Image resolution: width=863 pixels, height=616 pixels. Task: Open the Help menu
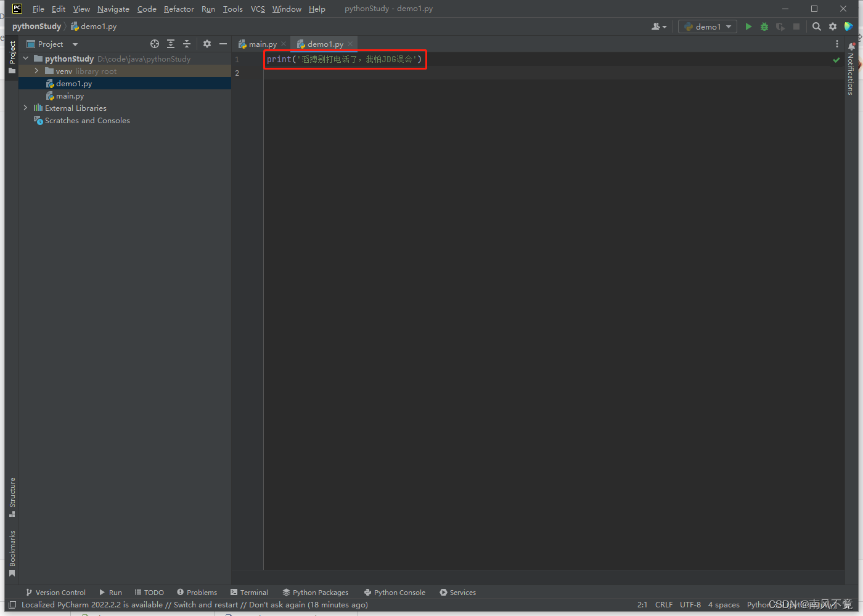317,9
